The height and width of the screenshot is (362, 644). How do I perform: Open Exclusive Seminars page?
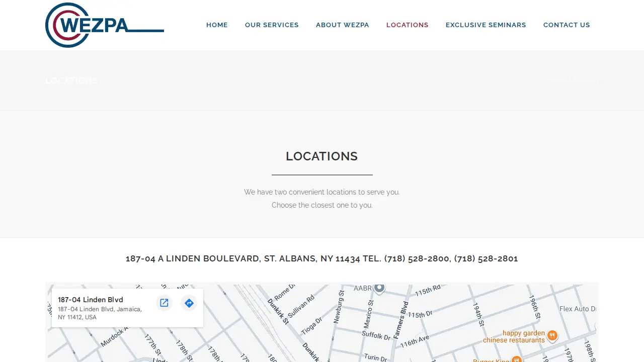click(x=486, y=25)
